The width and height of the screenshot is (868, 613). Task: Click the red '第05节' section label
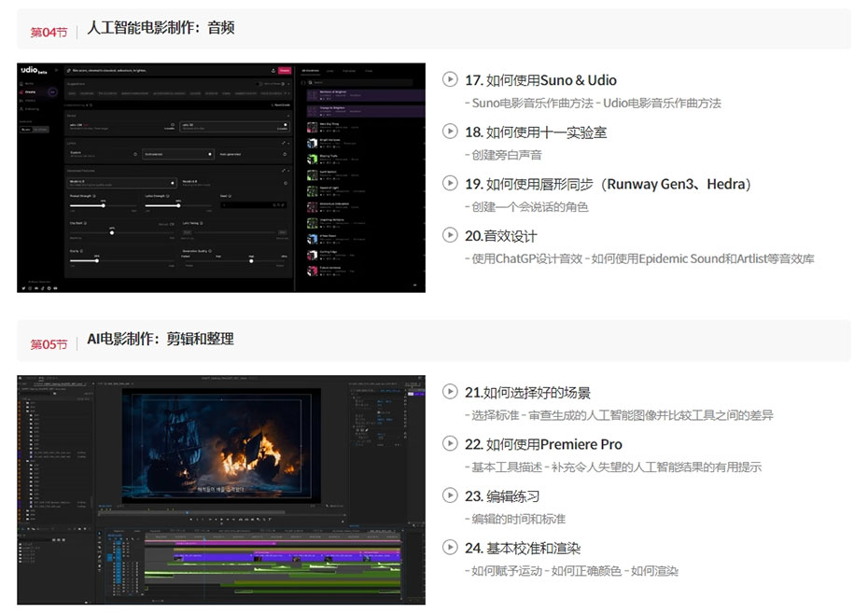(49, 344)
